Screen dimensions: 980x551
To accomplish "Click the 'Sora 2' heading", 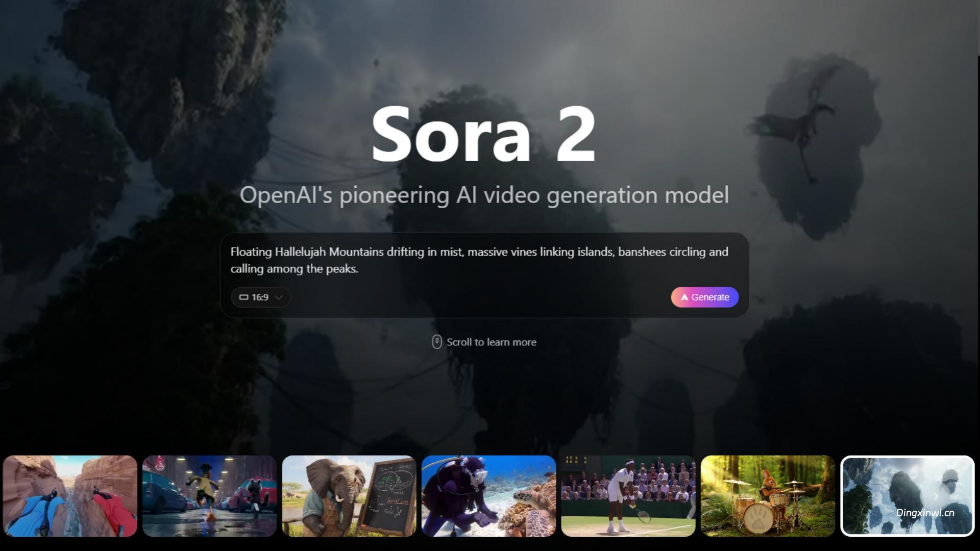I will point(483,134).
